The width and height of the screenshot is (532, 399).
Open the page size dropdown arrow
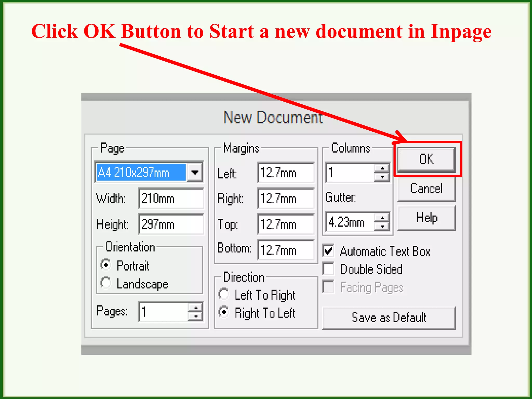[195, 172]
